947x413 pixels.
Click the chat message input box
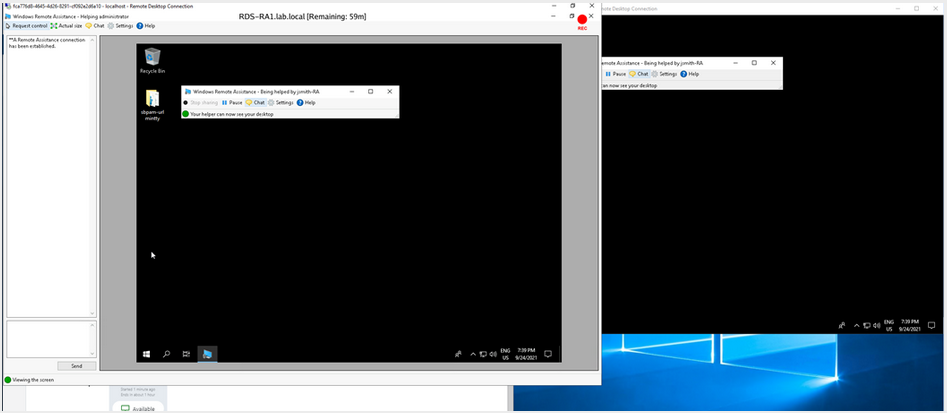(x=50, y=339)
